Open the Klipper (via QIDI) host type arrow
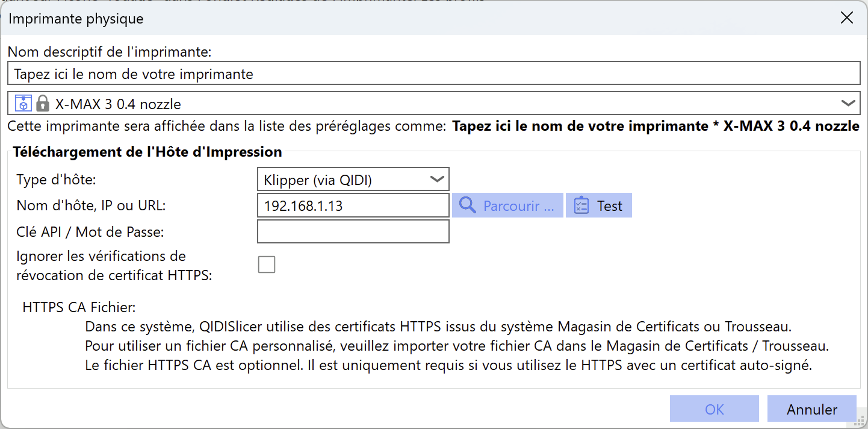Screen dimensions: 868x429 [x=437, y=179]
